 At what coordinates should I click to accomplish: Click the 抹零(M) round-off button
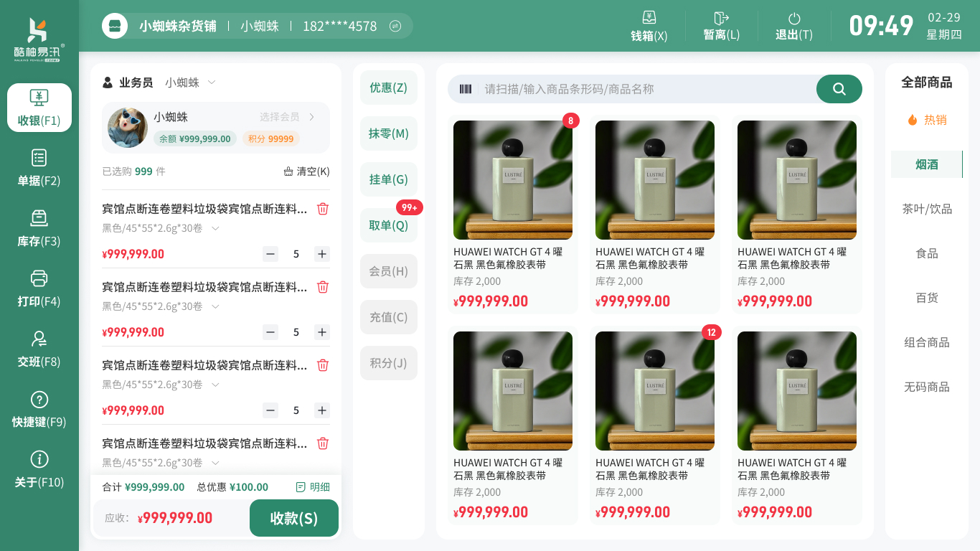coord(389,133)
